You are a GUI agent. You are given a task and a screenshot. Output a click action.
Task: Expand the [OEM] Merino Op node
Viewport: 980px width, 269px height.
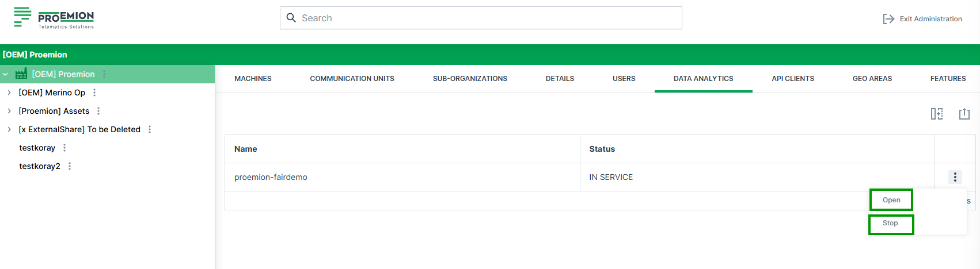pos(9,93)
